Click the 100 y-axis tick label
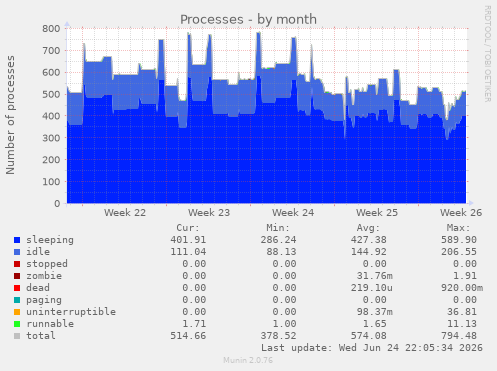This screenshot has width=497, height=371. pos(51,182)
